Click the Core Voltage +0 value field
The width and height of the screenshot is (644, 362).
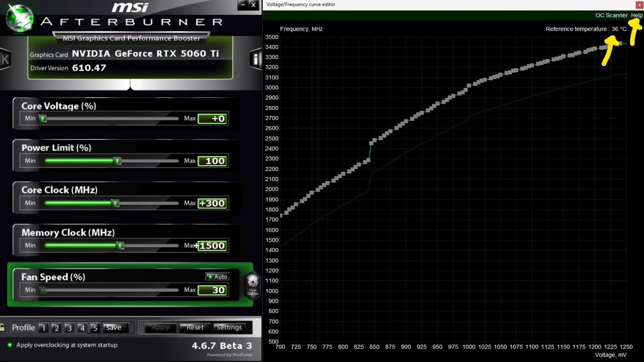click(x=213, y=118)
